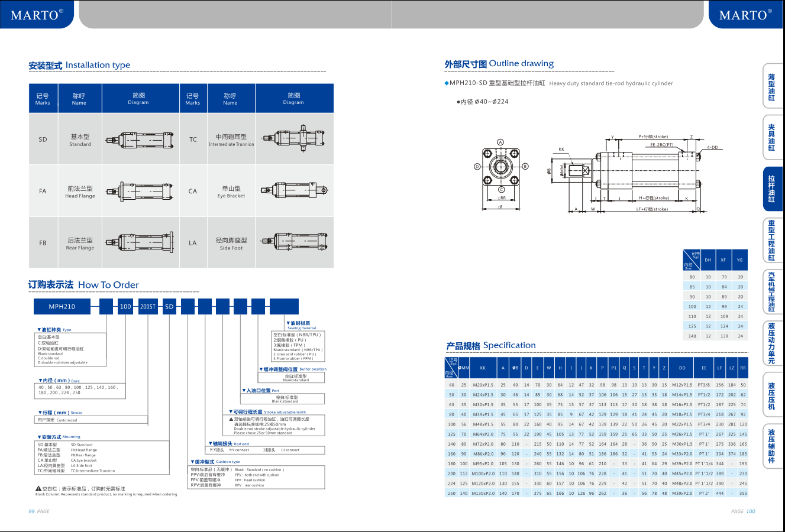Click the CA Eye Bracket diagram
This screenshot has width=785, height=532.
pyautogui.click(x=294, y=190)
